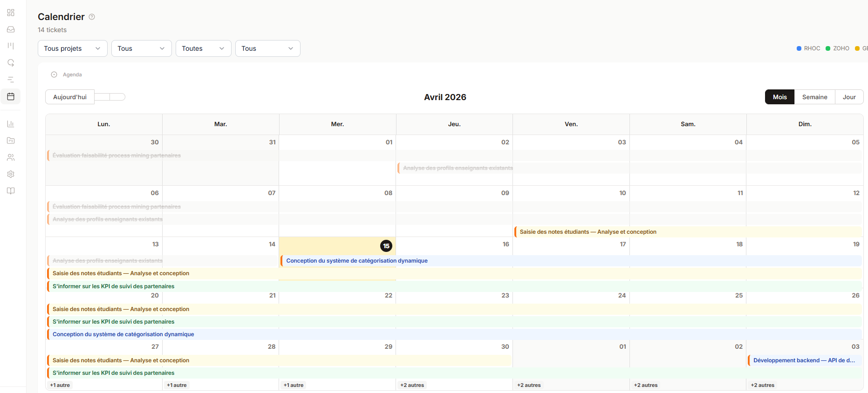Show +2 autres under Saturday 02 May

646,385
